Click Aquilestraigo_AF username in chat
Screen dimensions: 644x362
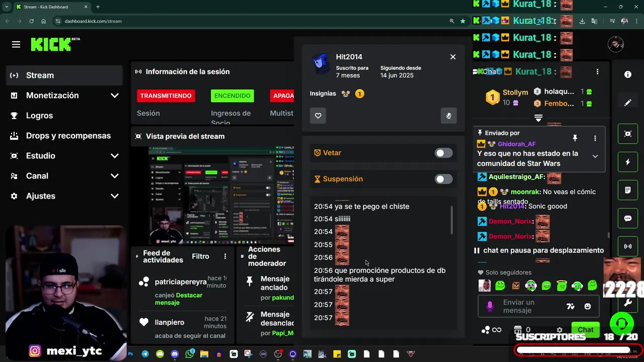pos(517,177)
